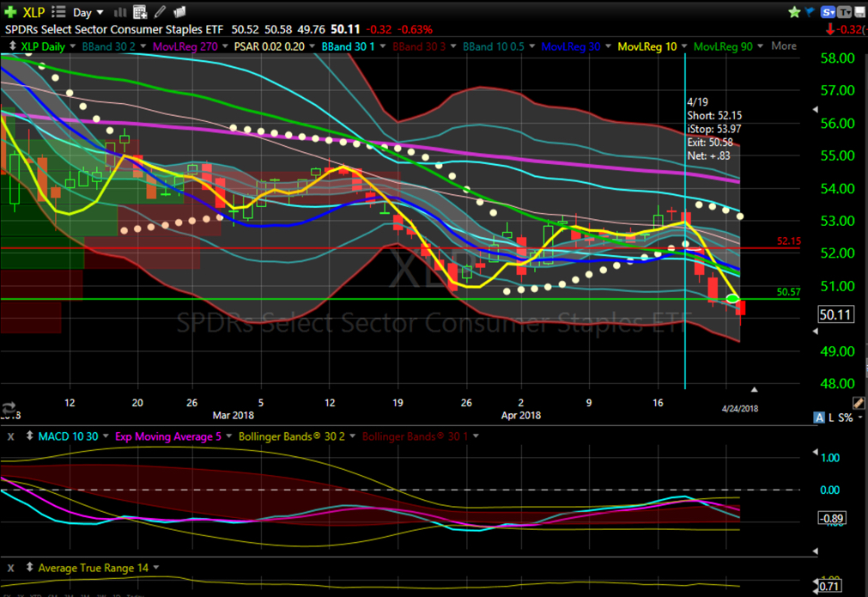
Task: Expand the XLP Daily dropdown arrow
Action: pos(72,46)
